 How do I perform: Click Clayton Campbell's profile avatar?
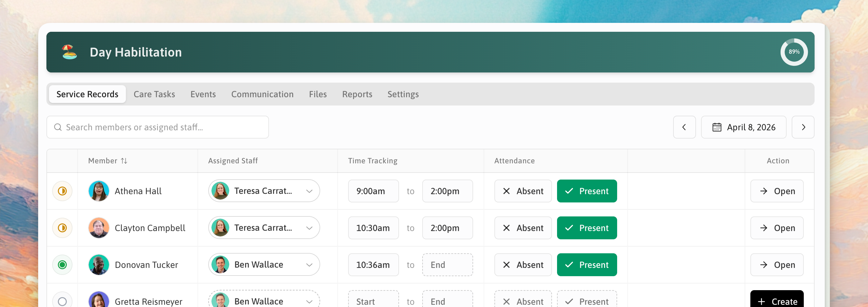click(99, 228)
